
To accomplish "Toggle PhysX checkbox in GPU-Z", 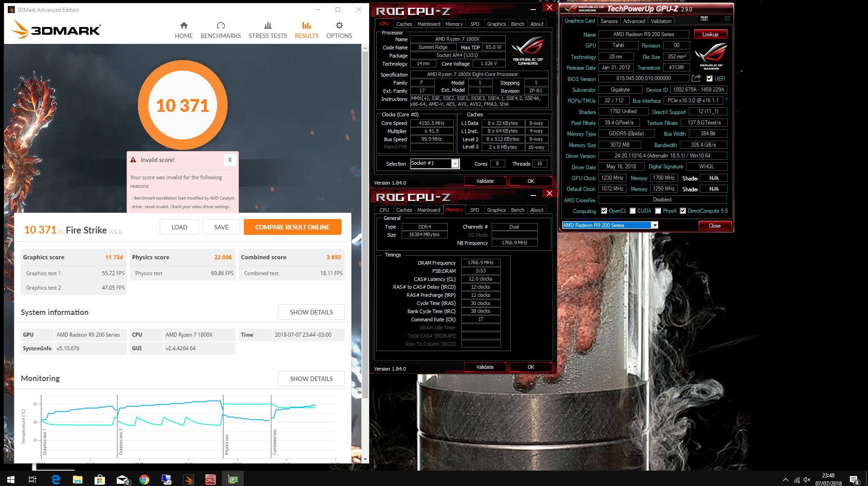I will [x=658, y=211].
